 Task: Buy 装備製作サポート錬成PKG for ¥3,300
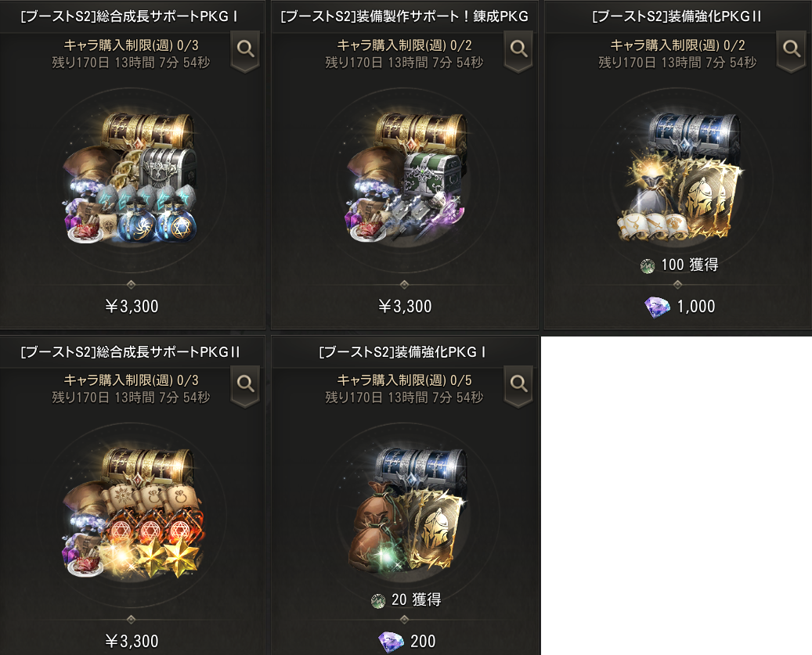pos(405,306)
